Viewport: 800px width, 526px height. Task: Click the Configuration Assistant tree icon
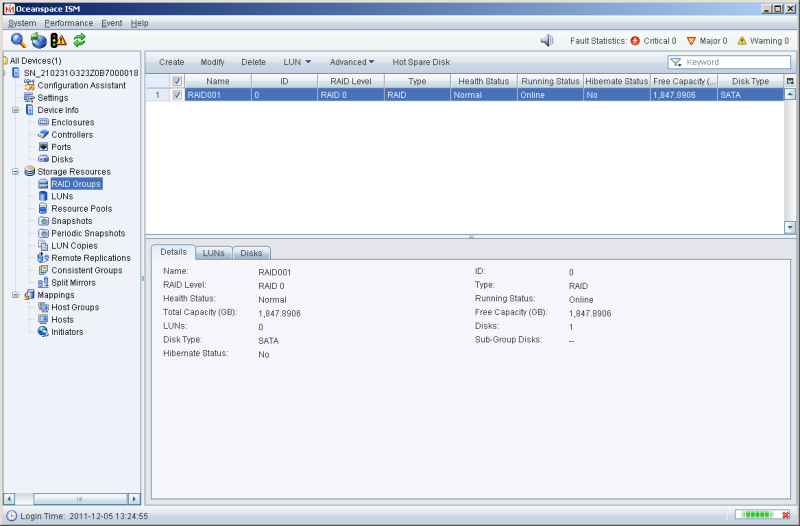30,85
